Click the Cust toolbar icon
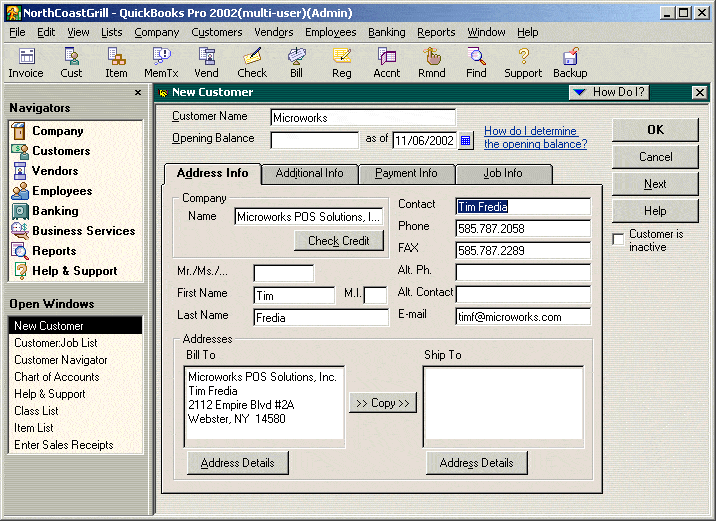Screen dimensions: 716x521 (71, 63)
